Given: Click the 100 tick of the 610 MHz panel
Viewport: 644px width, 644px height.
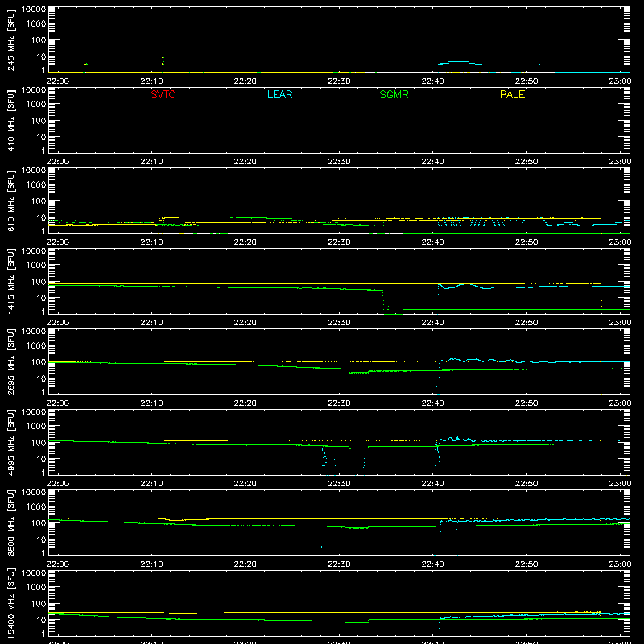Looking at the screenshot, I should pos(39,200).
